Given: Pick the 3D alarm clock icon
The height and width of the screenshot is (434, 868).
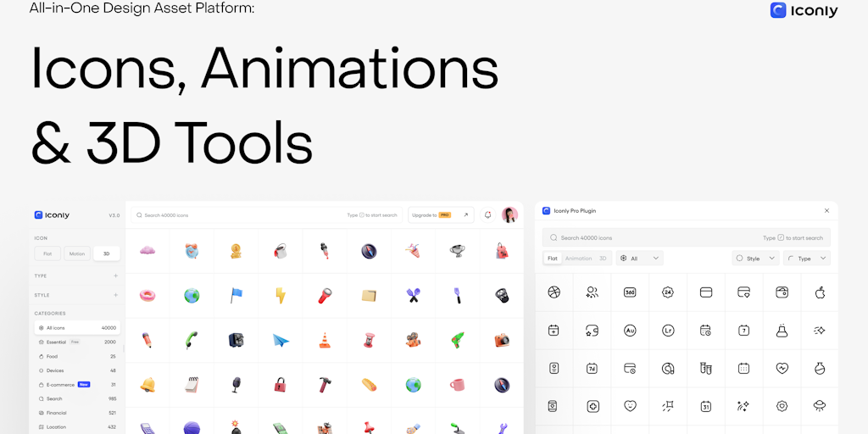Looking at the screenshot, I should (192, 251).
